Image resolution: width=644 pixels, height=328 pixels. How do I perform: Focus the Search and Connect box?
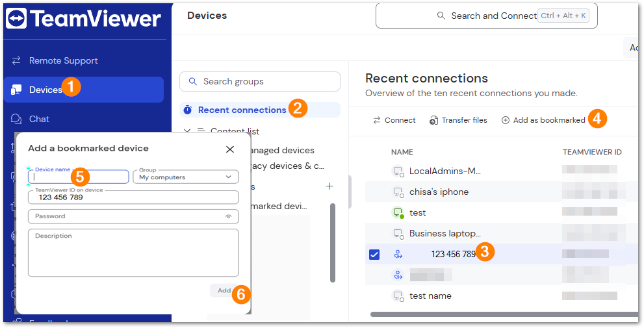point(486,16)
